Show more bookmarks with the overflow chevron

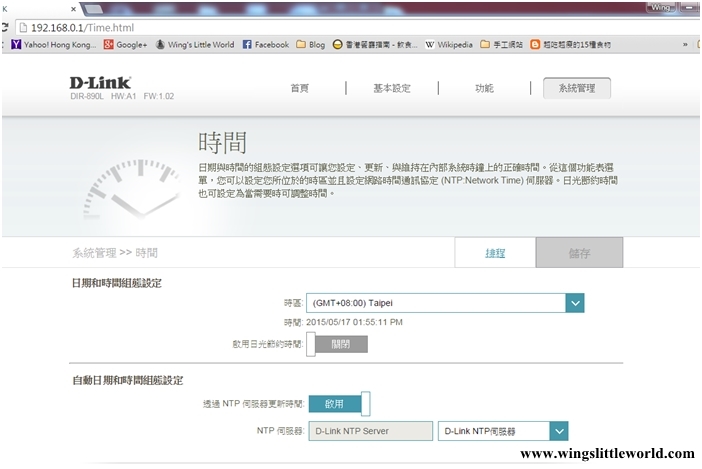[684, 45]
